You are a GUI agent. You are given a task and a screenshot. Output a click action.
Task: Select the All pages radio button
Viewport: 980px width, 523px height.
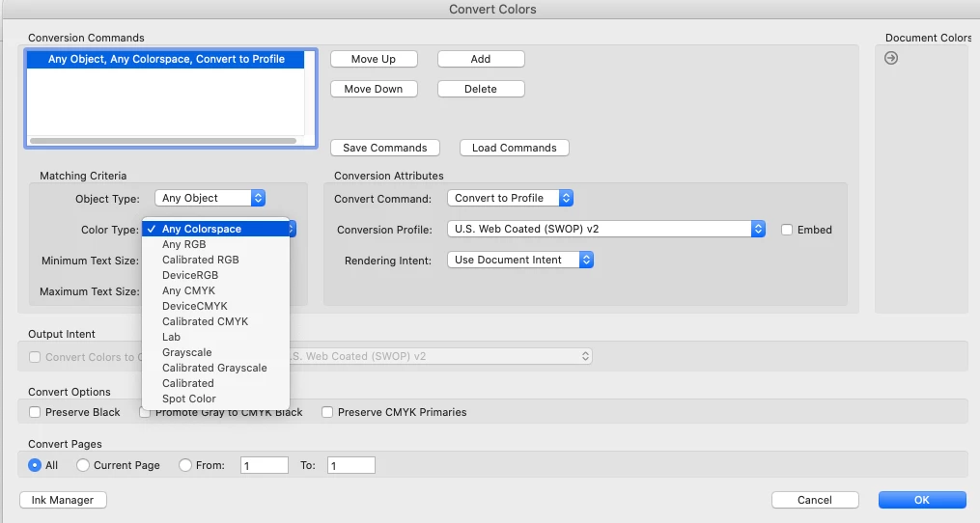coord(35,465)
